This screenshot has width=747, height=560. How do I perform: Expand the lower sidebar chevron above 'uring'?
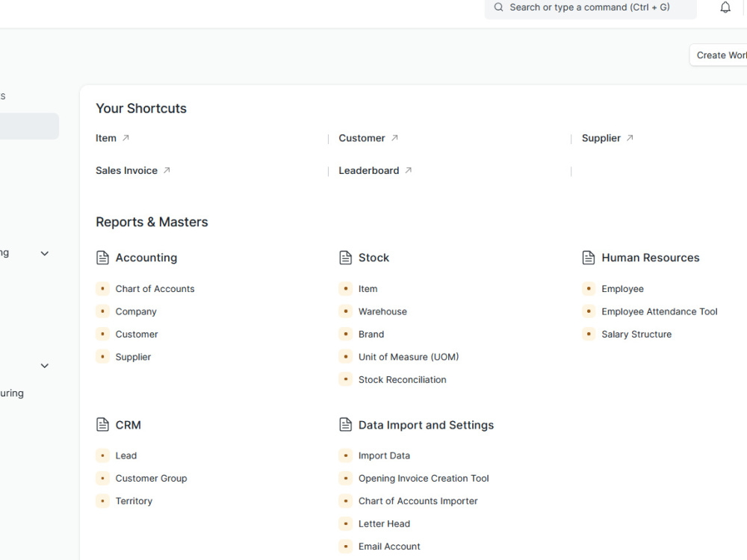[44, 366]
